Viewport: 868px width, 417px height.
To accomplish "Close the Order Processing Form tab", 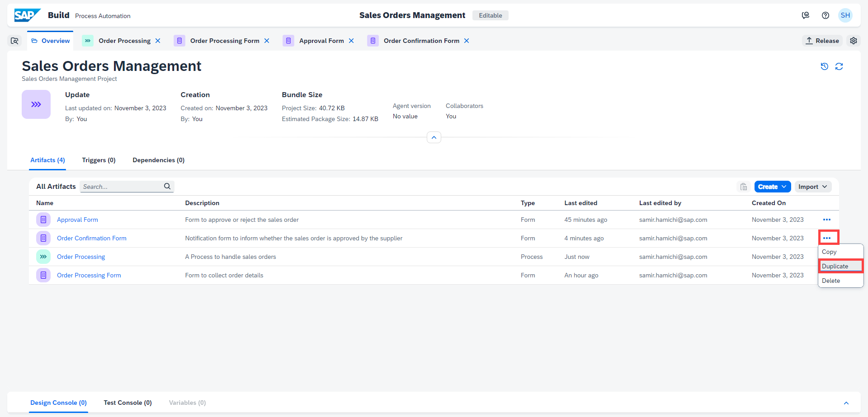I will pyautogui.click(x=267, y=41).
